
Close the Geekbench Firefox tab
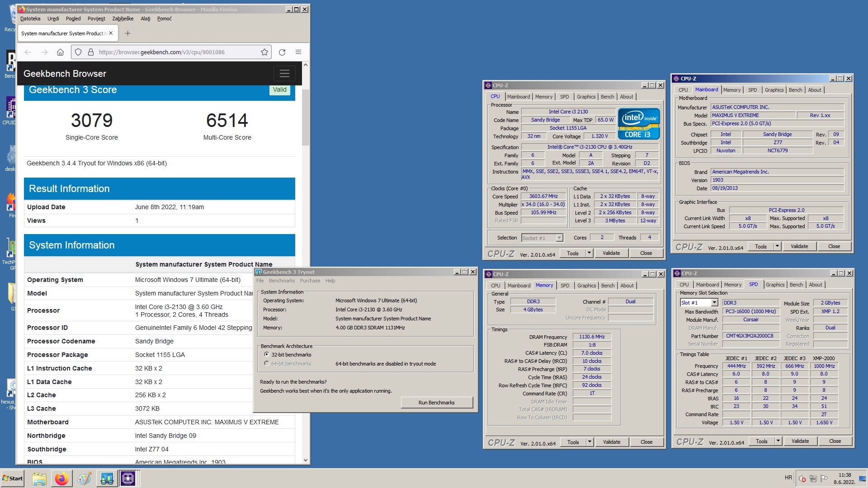click(111, 33)
